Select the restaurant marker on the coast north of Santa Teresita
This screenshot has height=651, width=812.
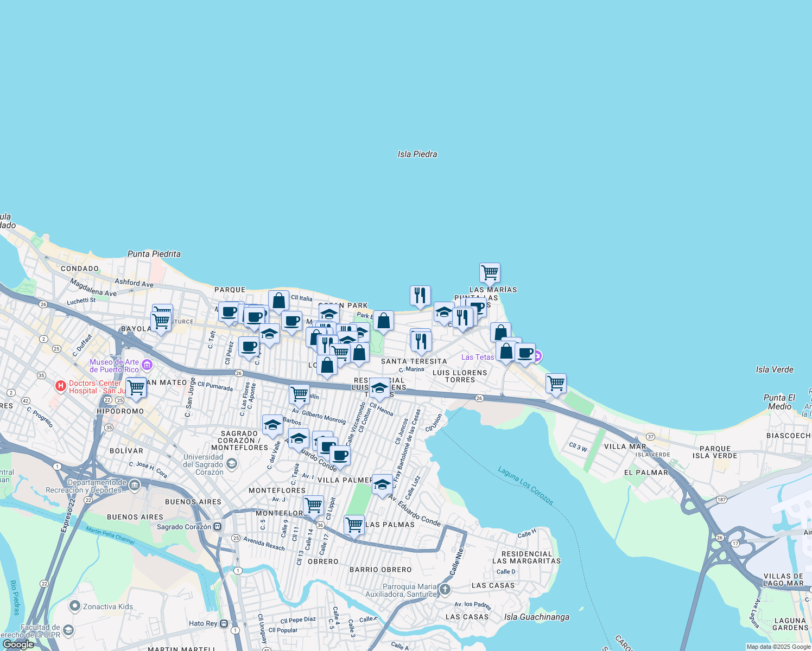click(x=420, y=296)
